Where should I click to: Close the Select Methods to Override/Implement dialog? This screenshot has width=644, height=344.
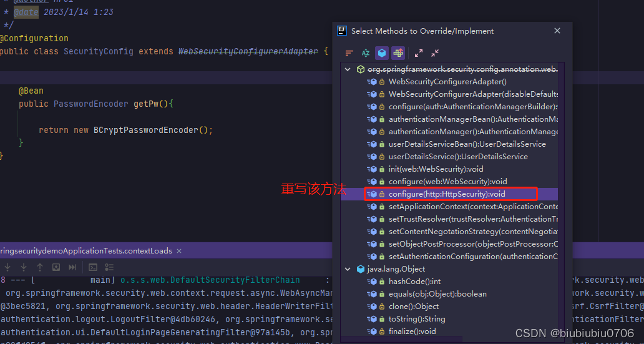point(557,31)
